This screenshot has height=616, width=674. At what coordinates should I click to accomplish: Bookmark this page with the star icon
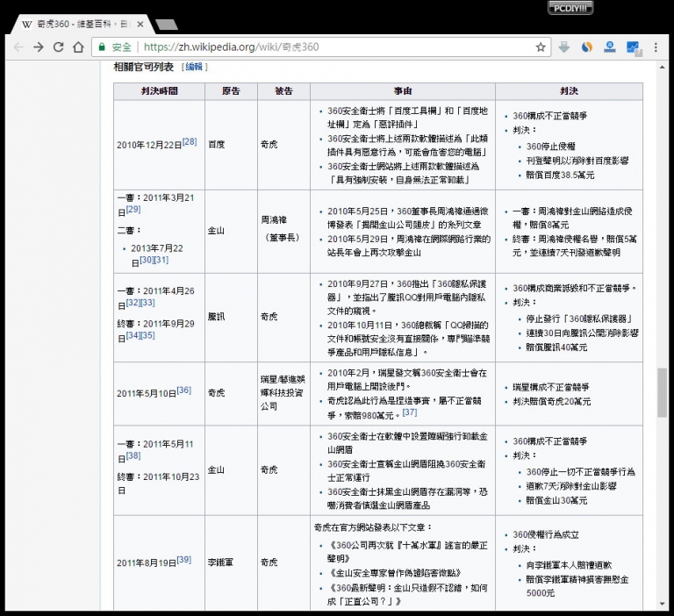point(541,47)
